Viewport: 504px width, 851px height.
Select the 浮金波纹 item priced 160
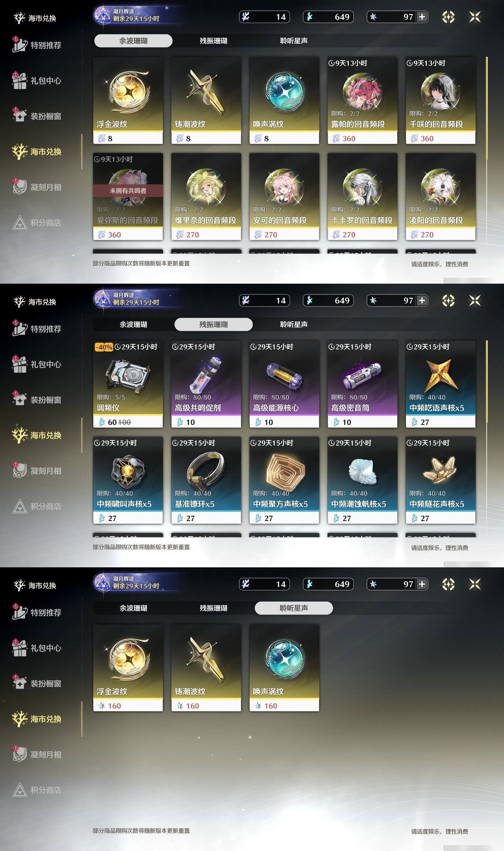[128, 668]
